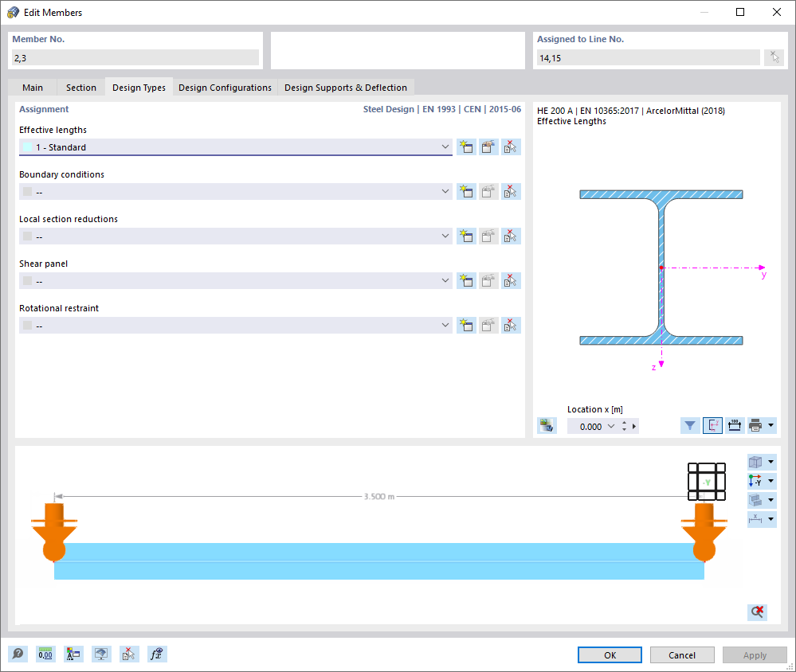
Task: Click the Assigned to Line No. field 14,15
Action: pyautogui.click(x=649, y=58)
